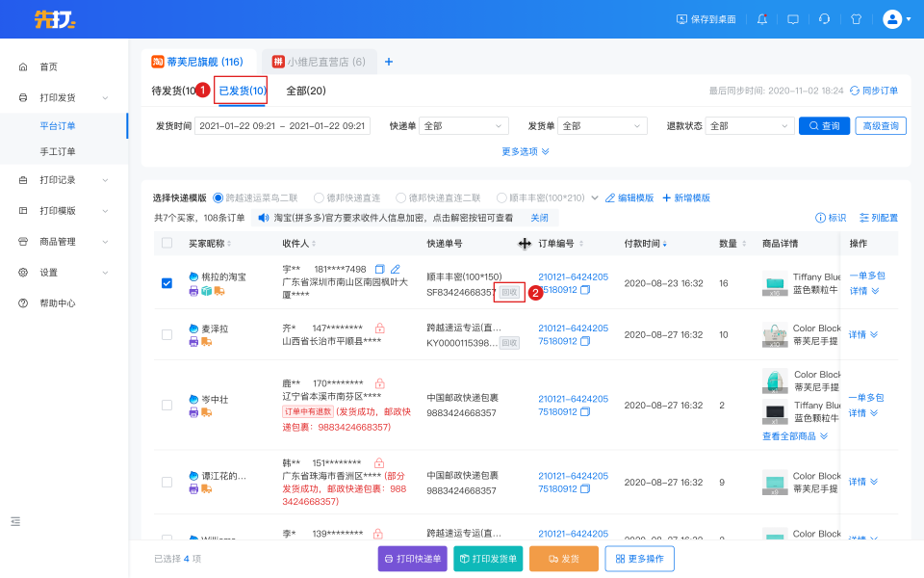The height and width of the screenshot is (578, 924).
Task: Click the skin theme shirt icon
Action: click(x=856, y=18)
